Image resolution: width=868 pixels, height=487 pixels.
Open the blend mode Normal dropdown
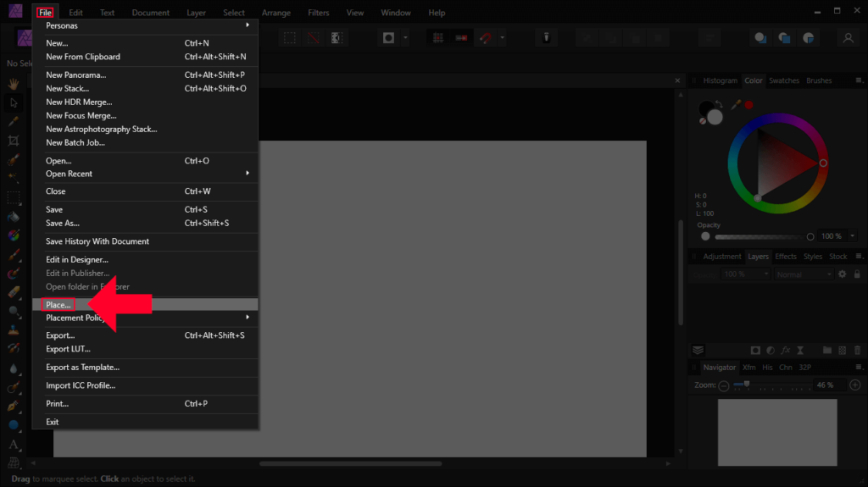802,274
